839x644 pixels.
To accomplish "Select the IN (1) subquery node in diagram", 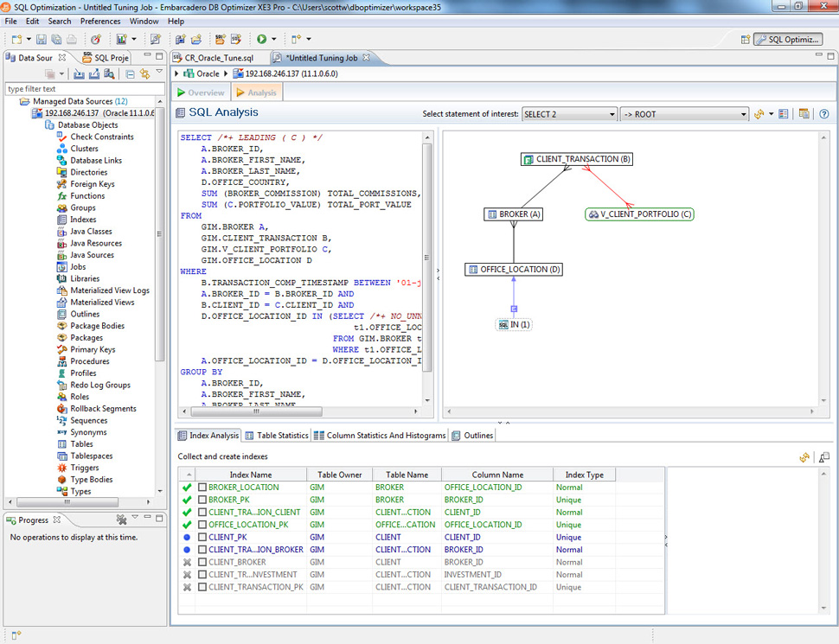I will click(x=514, y=325).
